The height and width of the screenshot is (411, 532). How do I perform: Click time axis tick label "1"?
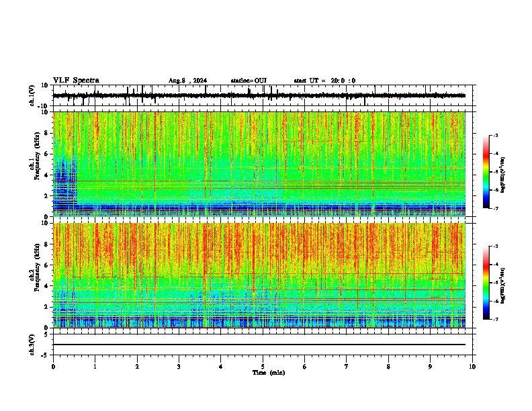tap(95, 367)
